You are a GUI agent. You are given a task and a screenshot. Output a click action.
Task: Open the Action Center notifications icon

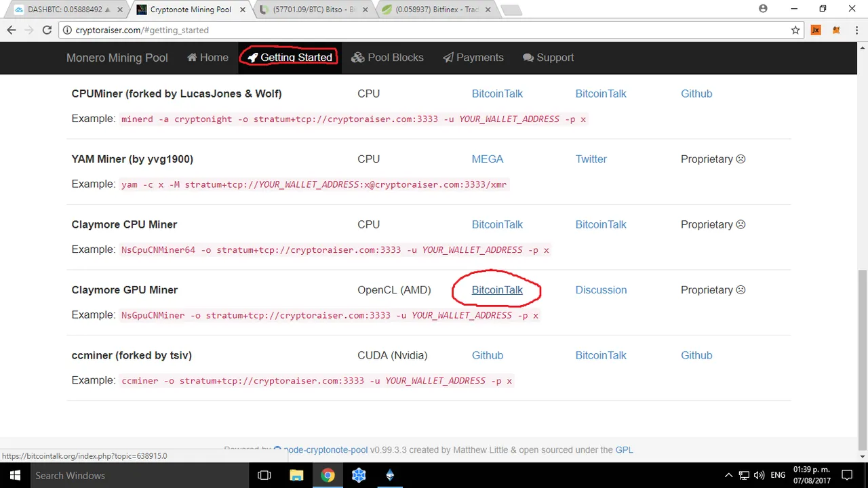848,475
